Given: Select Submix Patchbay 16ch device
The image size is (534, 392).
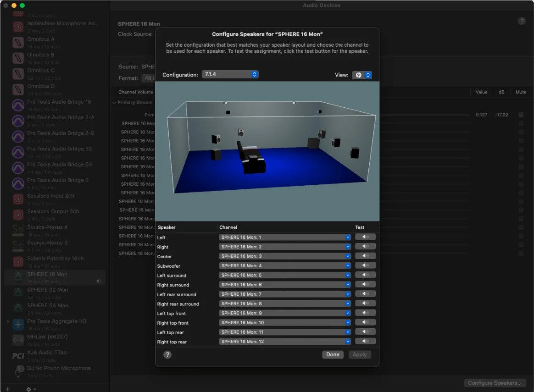Looking at the screenshot, I should coord(55,262).
